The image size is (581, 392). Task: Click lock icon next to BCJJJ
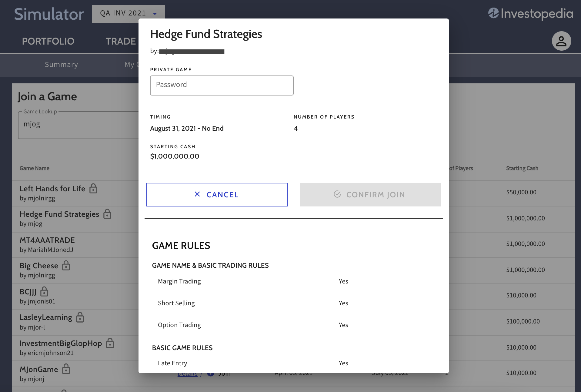[44, 292]
